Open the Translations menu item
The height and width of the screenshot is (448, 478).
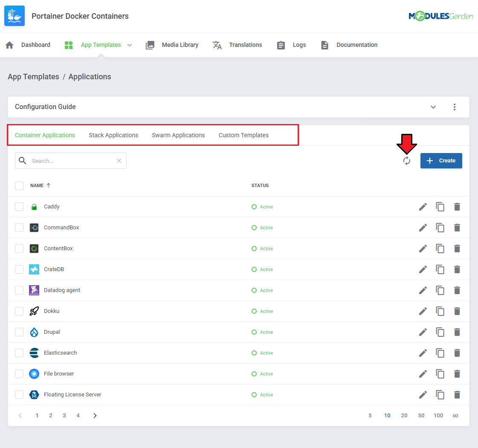(237, 45)
